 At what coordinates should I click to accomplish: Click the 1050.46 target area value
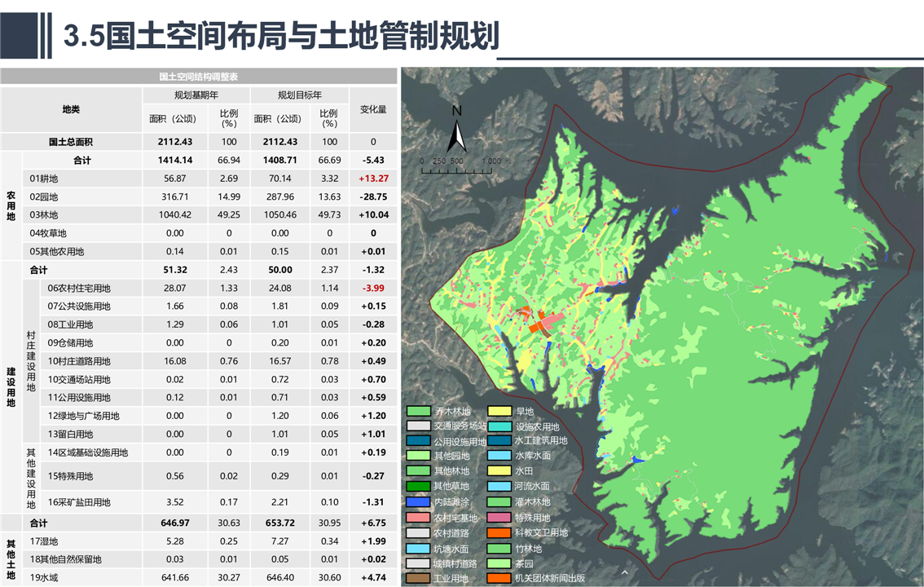(x=280, y=215)
